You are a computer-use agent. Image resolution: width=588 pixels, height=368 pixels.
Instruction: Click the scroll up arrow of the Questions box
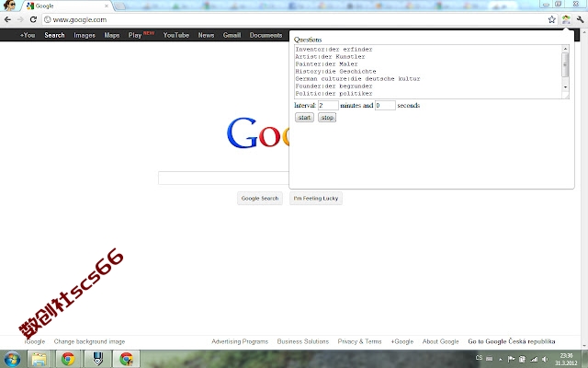coord(565,49)
